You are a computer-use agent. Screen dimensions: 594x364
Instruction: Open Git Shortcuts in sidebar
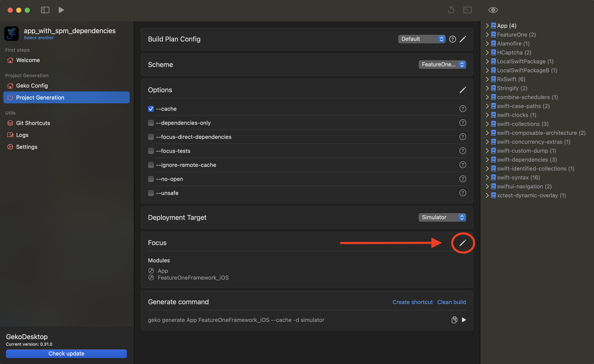click(x=33, y=123)
